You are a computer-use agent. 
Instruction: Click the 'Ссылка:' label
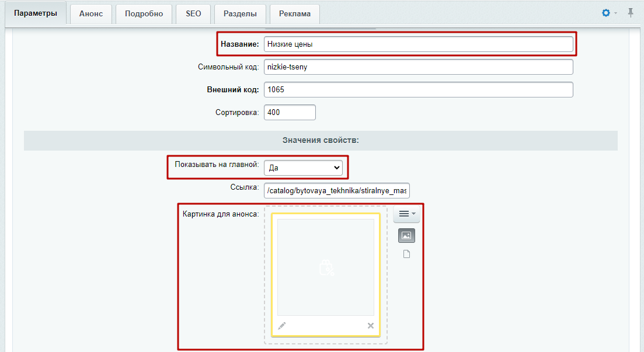point(245,187)
